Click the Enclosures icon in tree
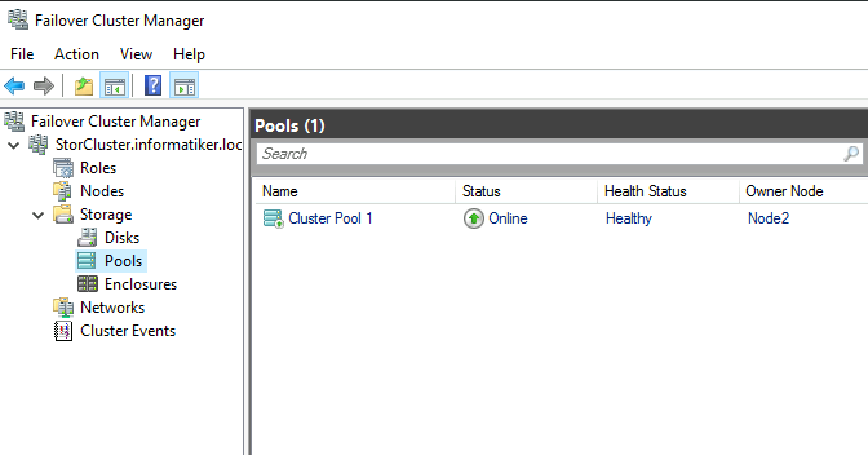868x455 pixels. [x=88, y=284]
